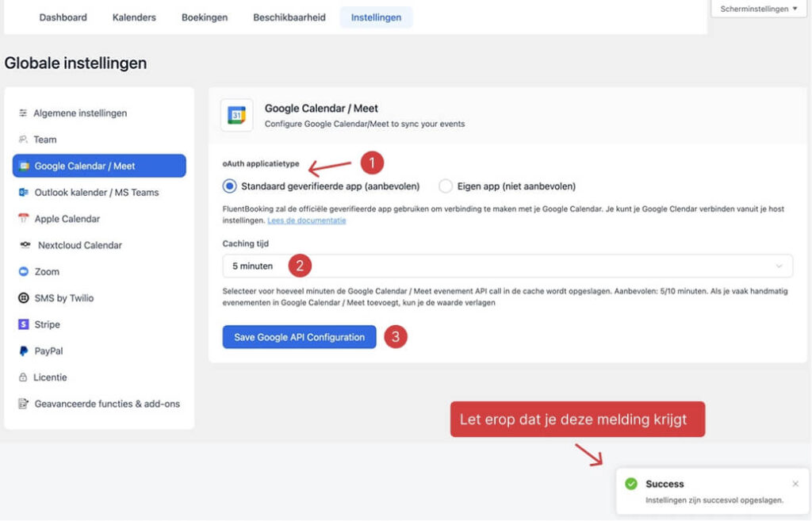This screenshot has height=521, width=812.
Task: Click Save Google API Configuration button
Action: [299, 337]
